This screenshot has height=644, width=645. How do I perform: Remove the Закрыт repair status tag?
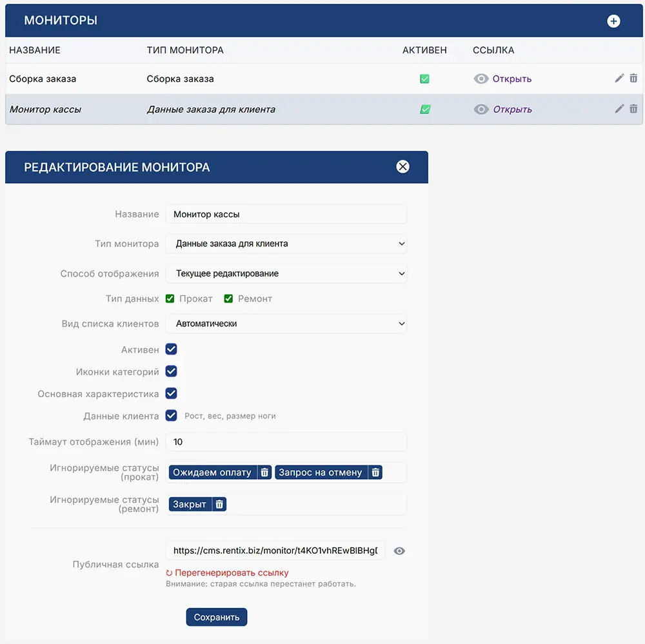(x=219, y=504)
